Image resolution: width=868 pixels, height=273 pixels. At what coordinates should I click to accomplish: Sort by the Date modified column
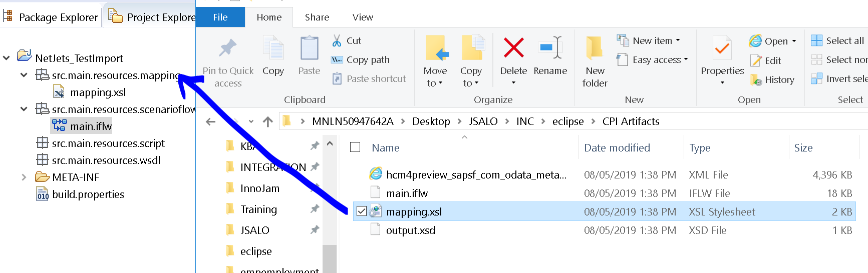pyautogui.click(x=617, y=148)
